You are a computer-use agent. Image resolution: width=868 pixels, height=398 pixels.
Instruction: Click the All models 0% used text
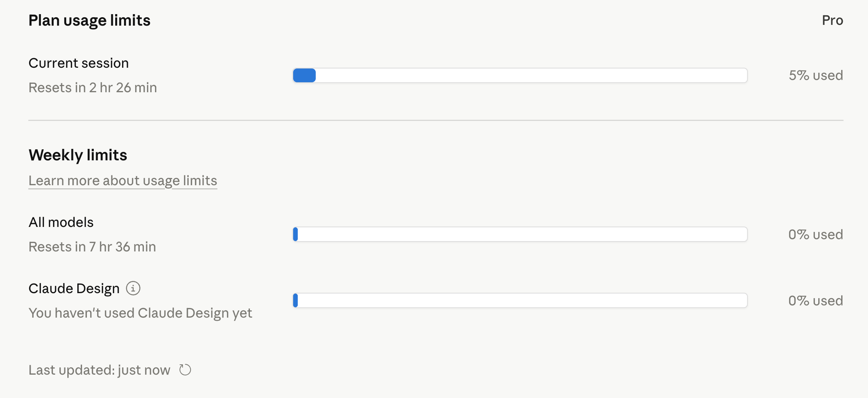click(816, 234)
